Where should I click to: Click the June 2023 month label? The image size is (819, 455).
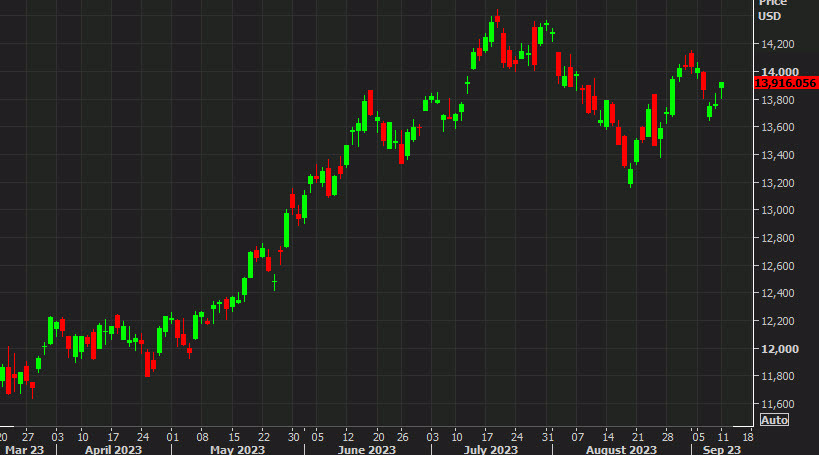367,450
